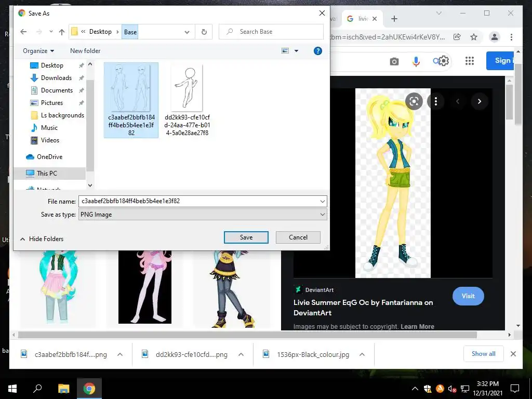Viewport: 532px width, 399px height.
Task: Collapse with Hide Folders
Action: 42,239
